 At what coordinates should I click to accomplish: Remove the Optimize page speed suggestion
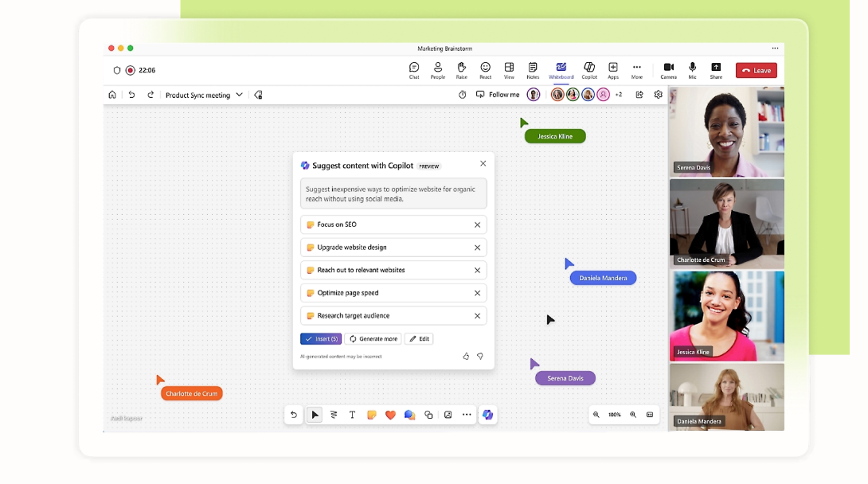pyautogui.click(x=477, y=293)
